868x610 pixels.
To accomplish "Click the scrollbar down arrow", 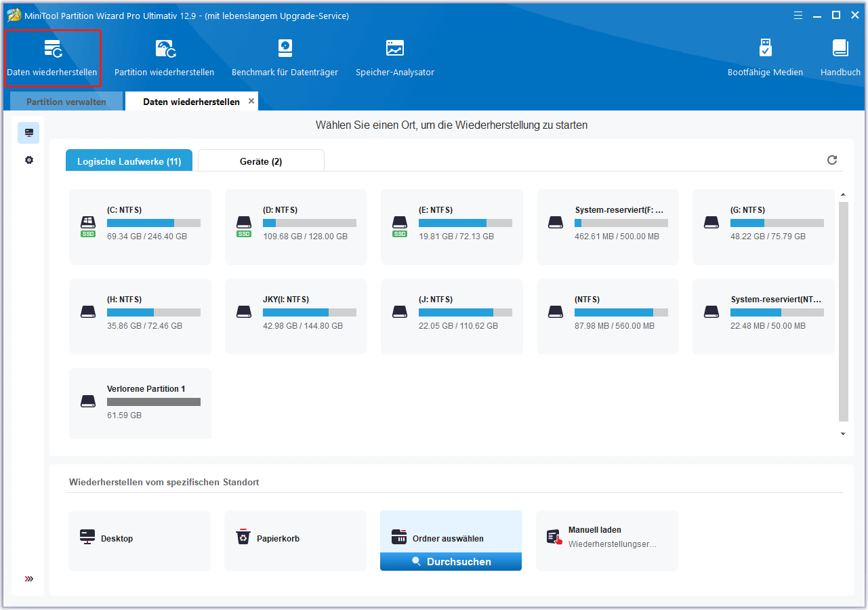I will (843, 434).
